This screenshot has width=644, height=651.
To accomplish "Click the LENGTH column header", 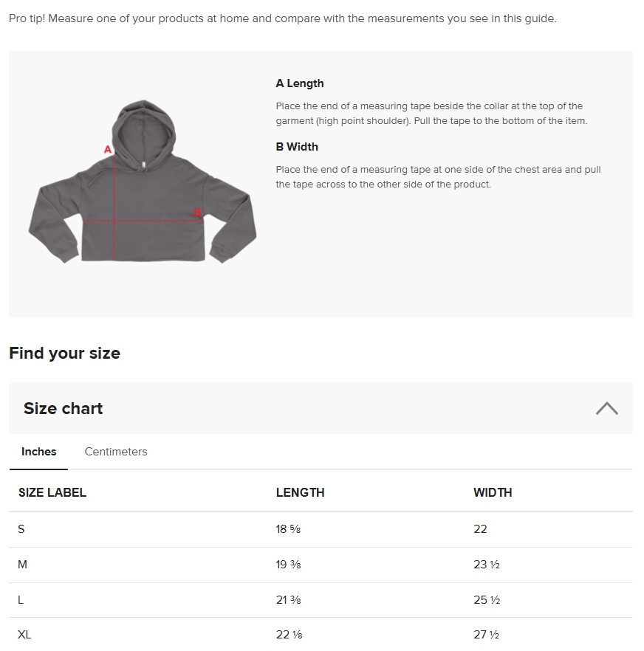I will 300,492.
